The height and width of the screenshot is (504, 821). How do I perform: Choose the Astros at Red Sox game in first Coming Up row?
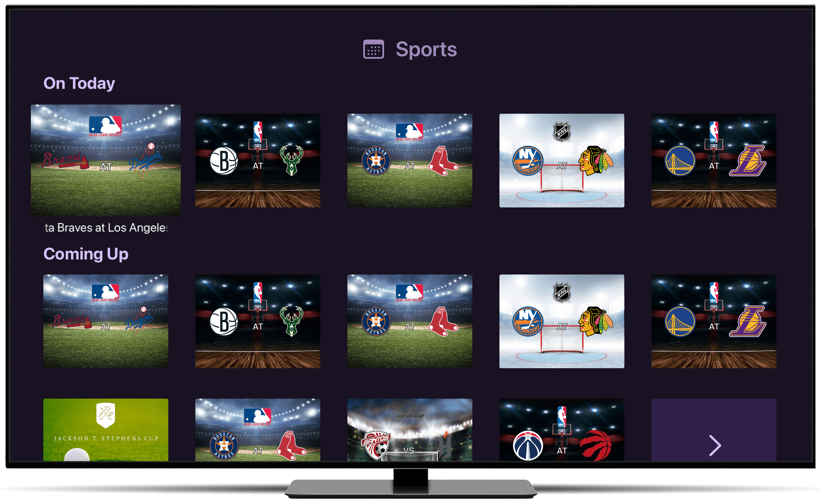pos(410,321)
